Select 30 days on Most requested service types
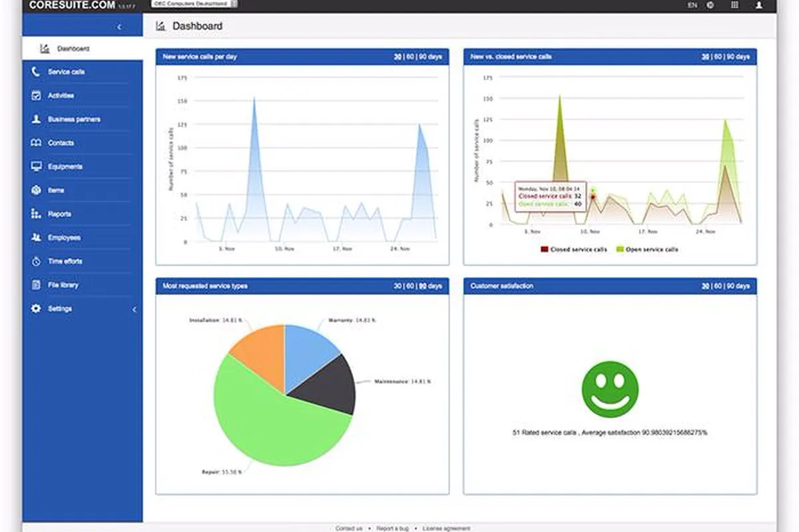 coord(398,286)
